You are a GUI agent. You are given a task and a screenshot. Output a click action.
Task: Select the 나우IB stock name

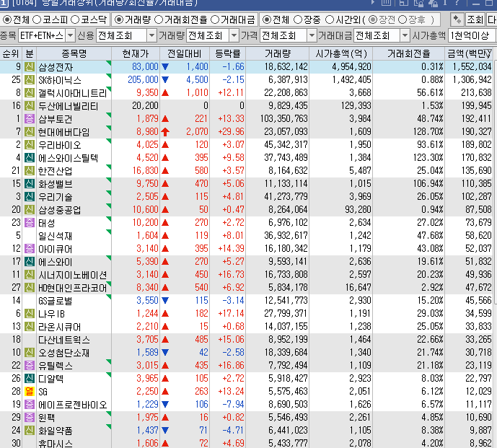click(51, 314)
